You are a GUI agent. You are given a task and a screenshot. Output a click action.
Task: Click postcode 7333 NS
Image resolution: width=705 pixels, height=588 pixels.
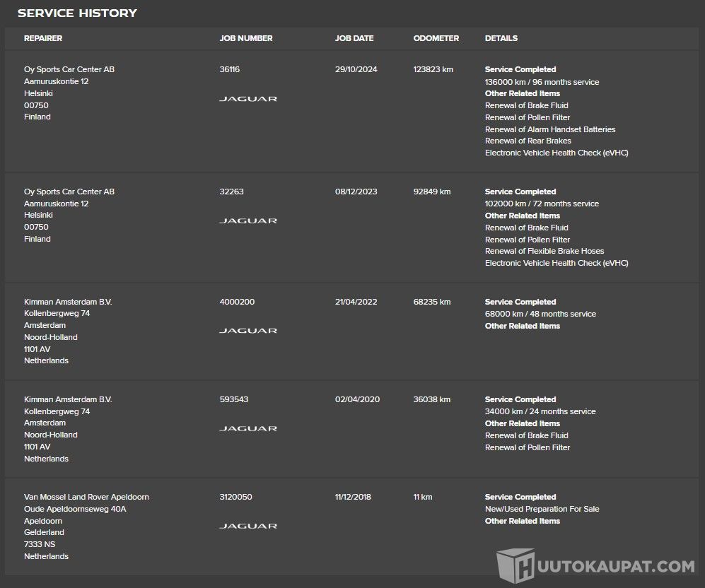(40, 544)
